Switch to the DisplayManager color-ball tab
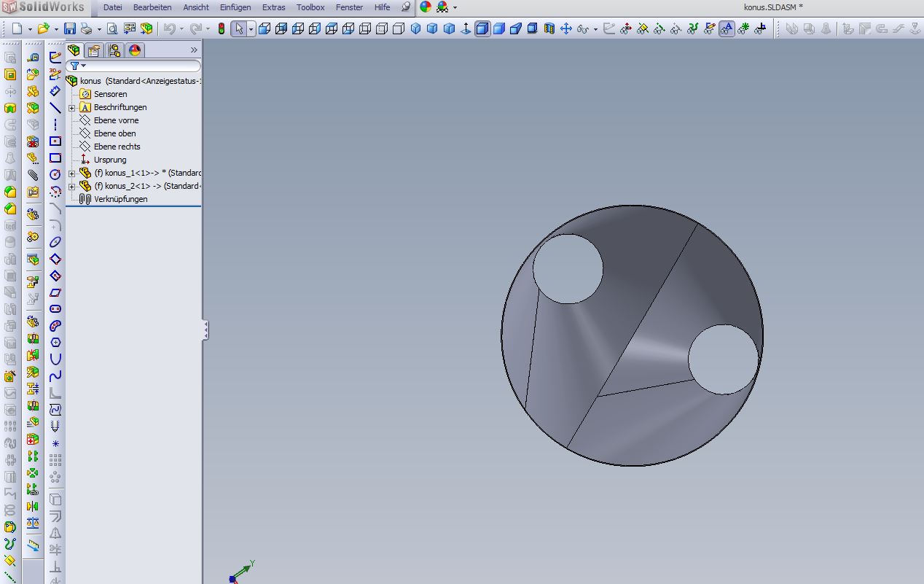 coord(135,50)
